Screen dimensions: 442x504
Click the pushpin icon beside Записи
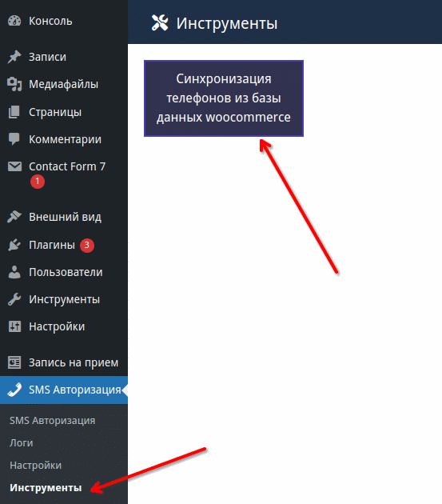tap(14, 57)
